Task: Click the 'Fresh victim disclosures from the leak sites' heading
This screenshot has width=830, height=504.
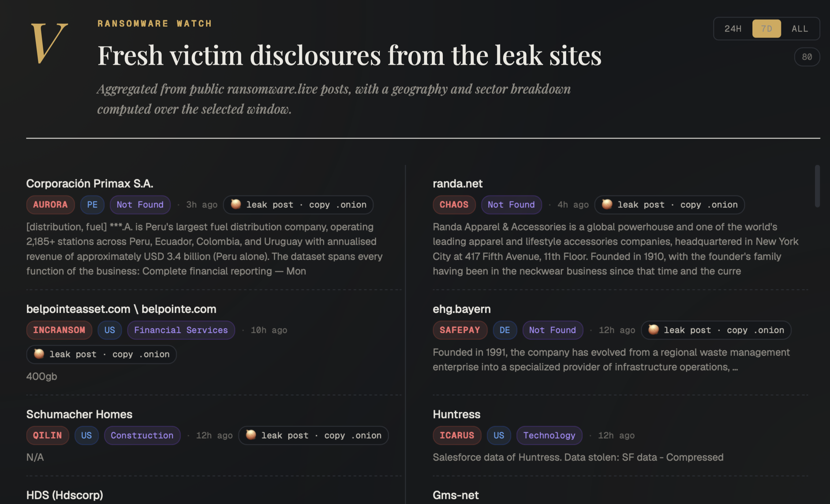Action: click(x=349, y=55)
